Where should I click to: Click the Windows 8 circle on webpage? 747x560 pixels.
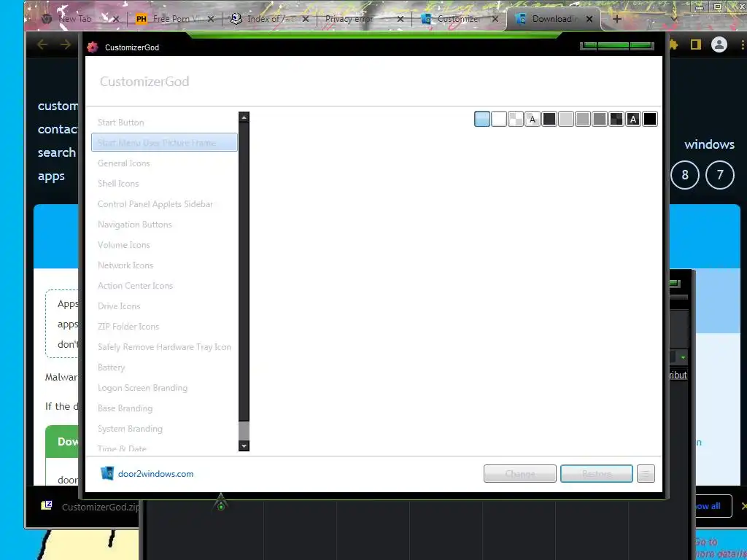click(684, 175)
